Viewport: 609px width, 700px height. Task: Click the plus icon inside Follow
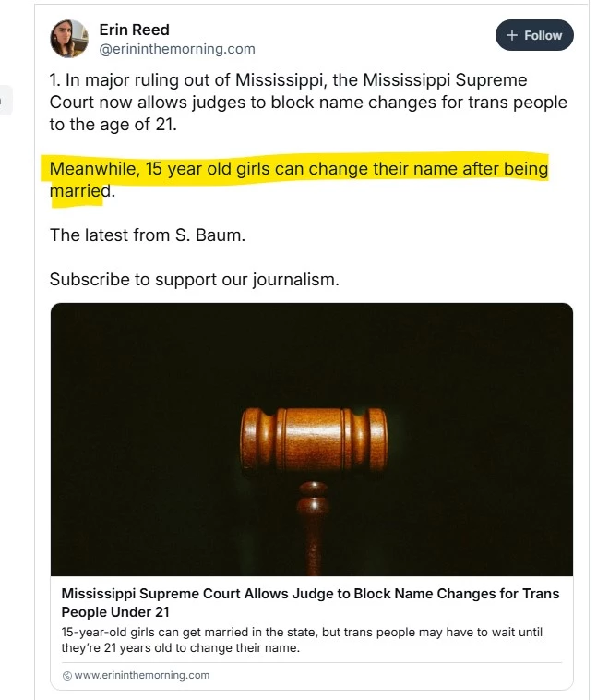pyautogui.click(x=512, y=35)
